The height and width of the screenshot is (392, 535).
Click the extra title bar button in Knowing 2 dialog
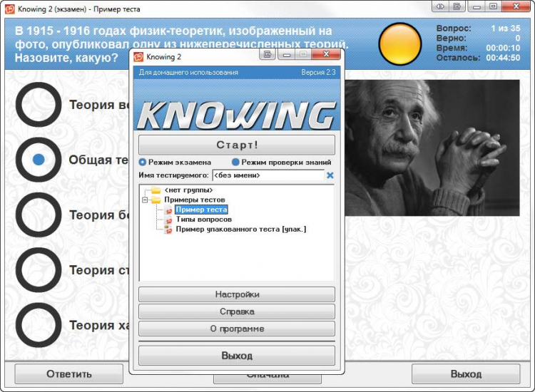(x=268, y=55)
